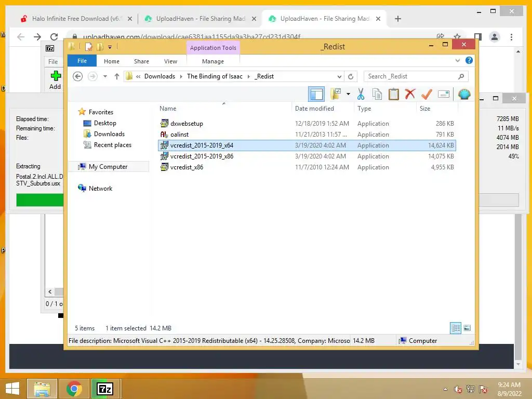Click The Binding of Isaac breadcrumb
Viewport: 532px width, 399px height.
click(215, 76)
